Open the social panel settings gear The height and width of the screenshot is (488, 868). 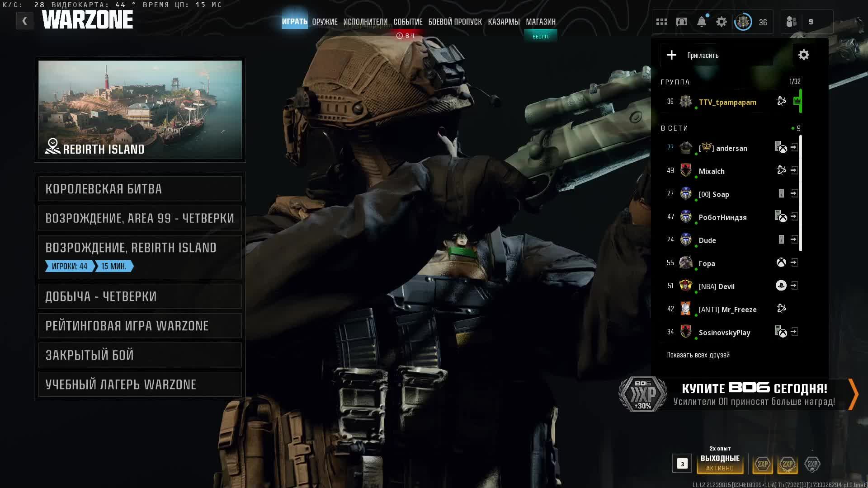click(x=803, y=55)
